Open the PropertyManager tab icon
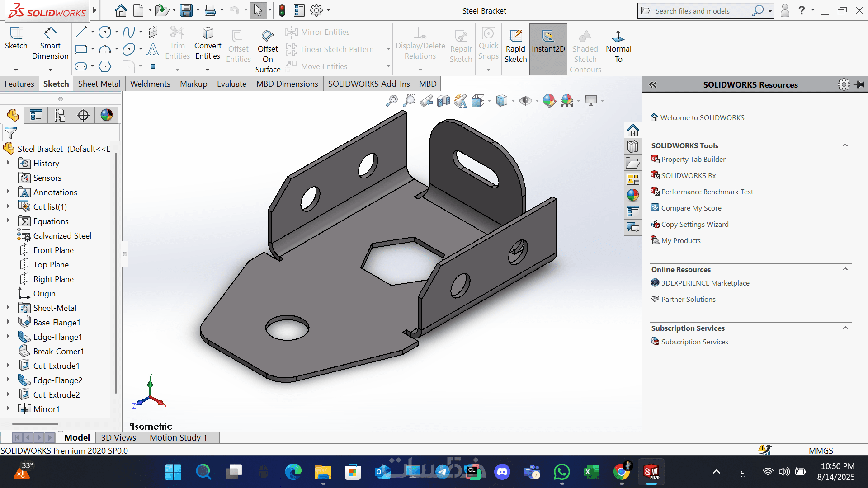 [x=36, y=115]
